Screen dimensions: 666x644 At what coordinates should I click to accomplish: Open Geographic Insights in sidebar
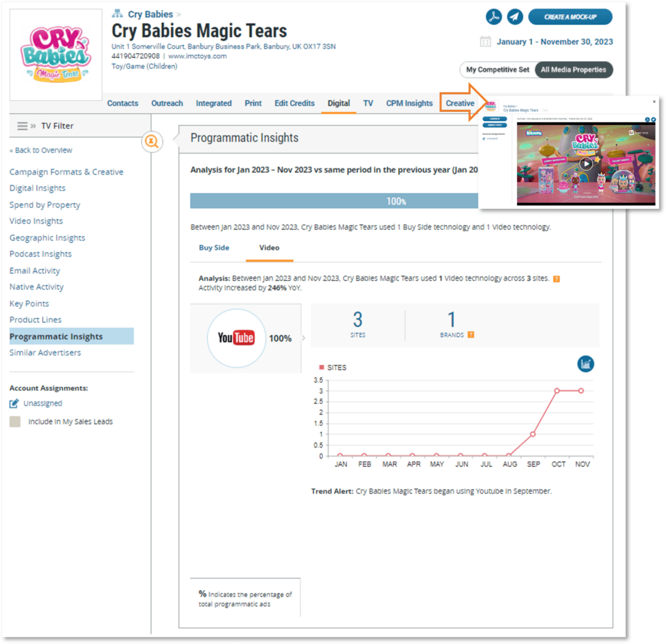coord(47,238)
